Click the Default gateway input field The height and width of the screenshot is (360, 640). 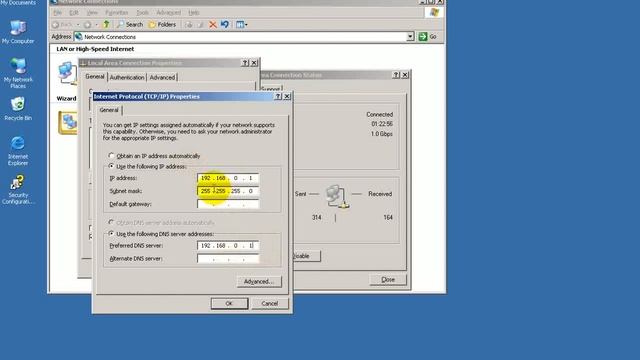[228, 204]
